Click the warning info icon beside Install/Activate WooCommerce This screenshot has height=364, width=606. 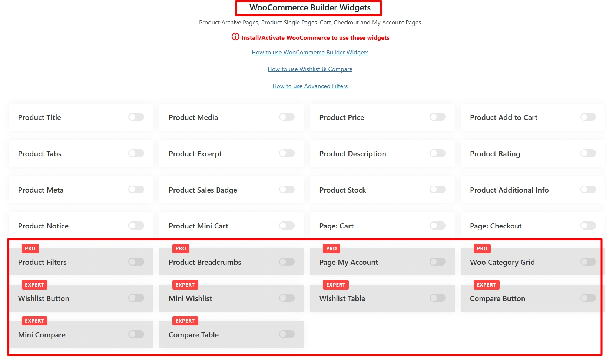235,37
